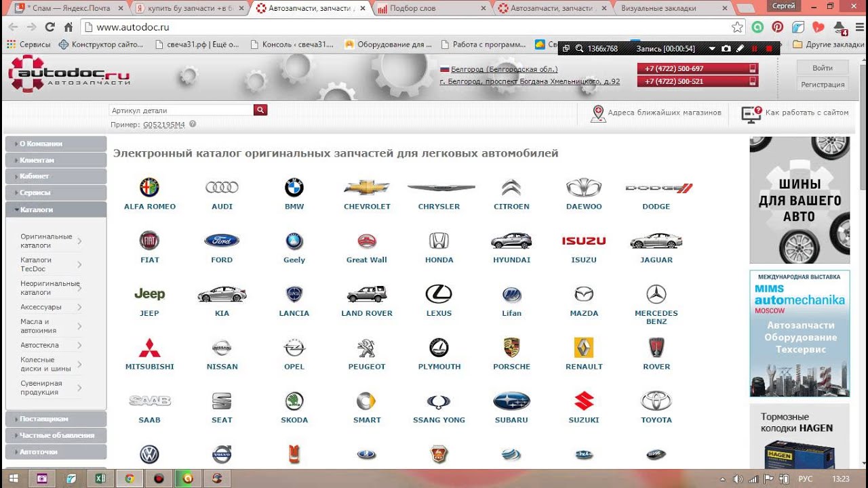
Task: Pick the Subaru blue logo
Action: pyautogui.click(x=511, y=401)
